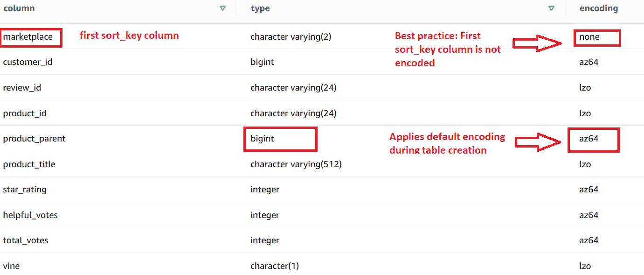
Task: Click the product_title cell
Action: point(29,164)
